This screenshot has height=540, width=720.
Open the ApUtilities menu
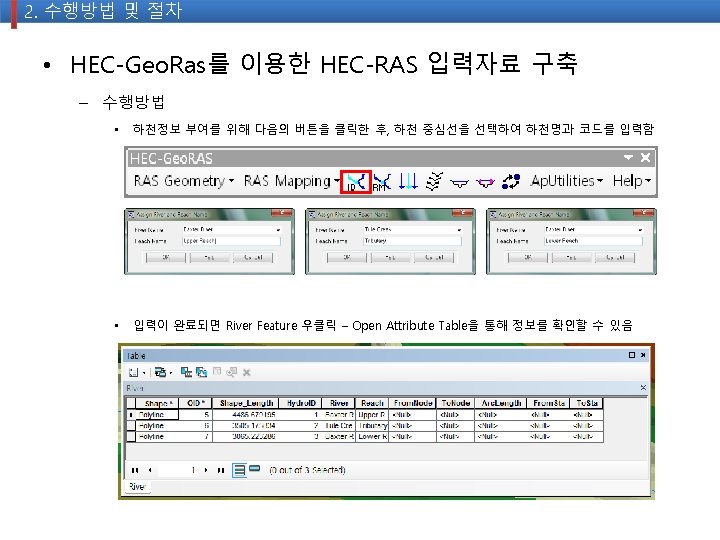click(567, 181)
